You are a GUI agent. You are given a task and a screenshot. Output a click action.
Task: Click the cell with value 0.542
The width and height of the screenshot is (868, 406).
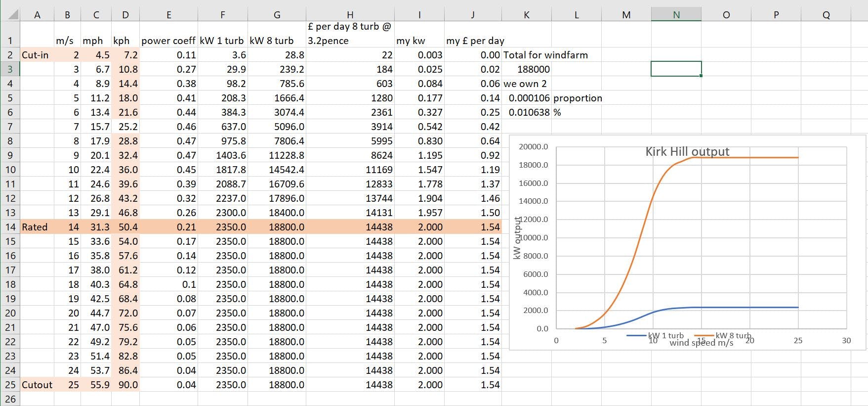(419, 127)
